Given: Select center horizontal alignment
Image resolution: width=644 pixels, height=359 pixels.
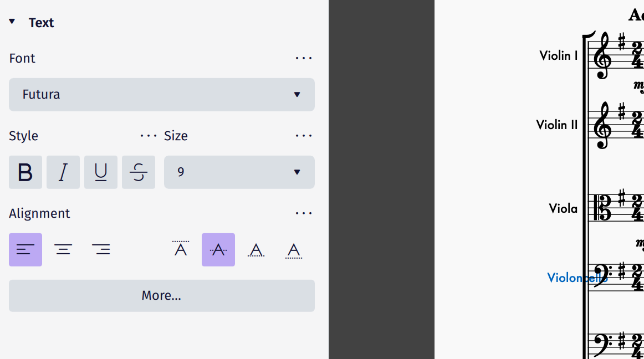Looking at the screenshot, I should pyautogui.click(x=63, y=249).
